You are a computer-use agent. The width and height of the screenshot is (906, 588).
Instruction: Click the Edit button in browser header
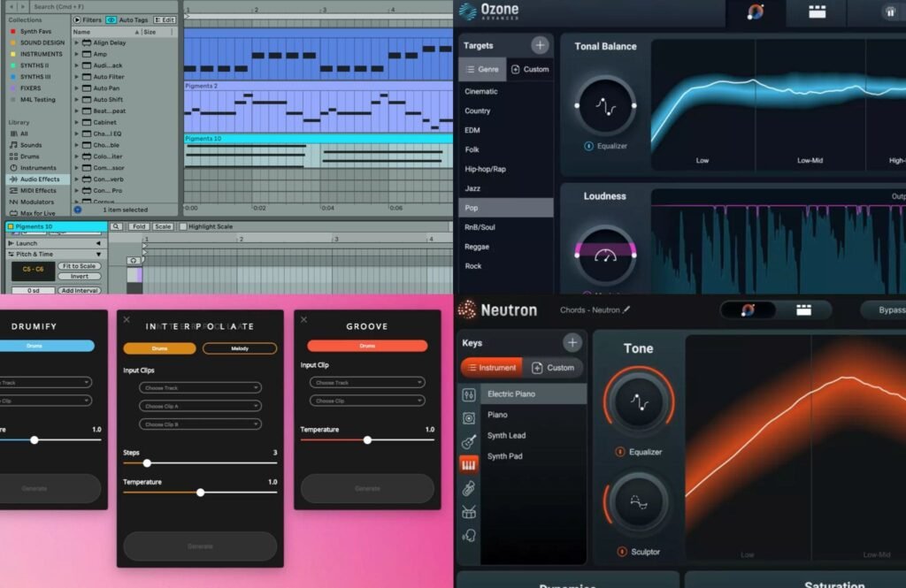165,19
